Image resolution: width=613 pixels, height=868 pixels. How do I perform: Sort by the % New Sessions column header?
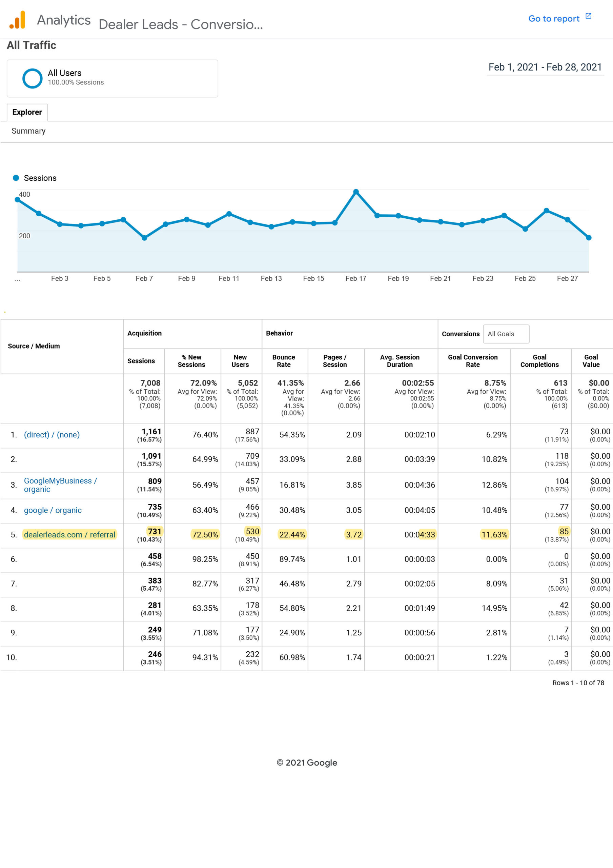(x=191, y=361)
